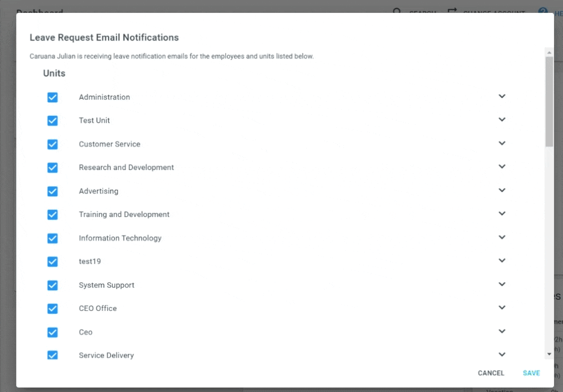Toggle the Test Unit checkbox
Screen dimensions: 563x392
pos(52,120)
